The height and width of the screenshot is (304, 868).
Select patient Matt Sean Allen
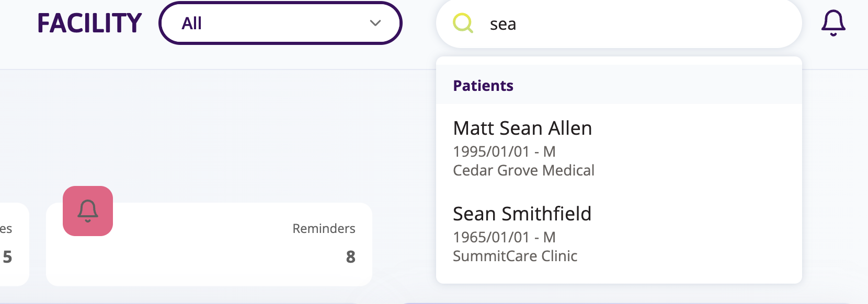pos(619,148)
